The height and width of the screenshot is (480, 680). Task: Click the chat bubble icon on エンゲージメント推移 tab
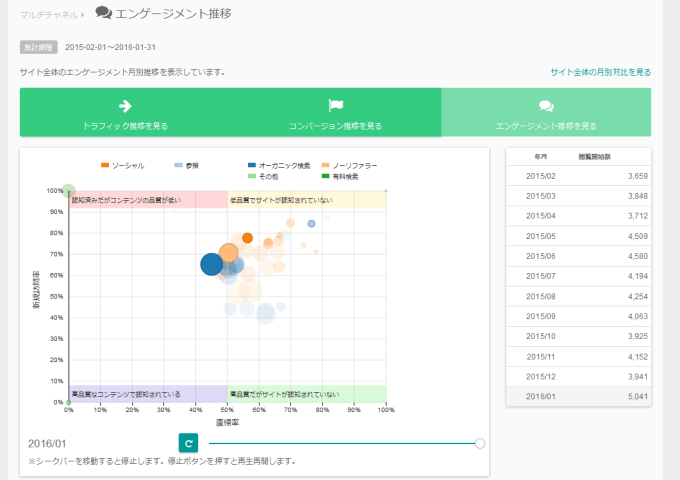tap(546, 106)
